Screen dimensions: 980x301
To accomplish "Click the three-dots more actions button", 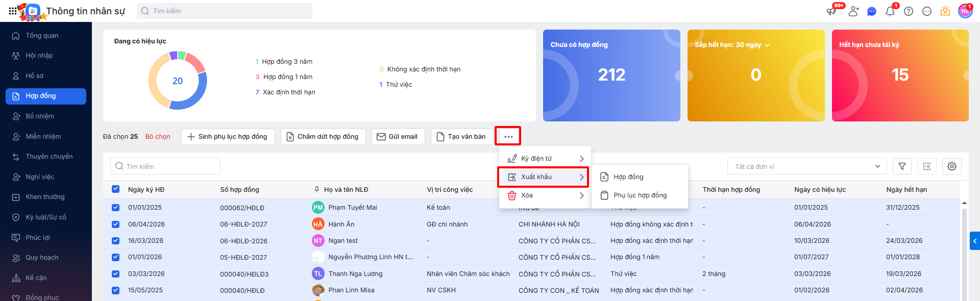I will pyautogui.click(x=508, y=137).
